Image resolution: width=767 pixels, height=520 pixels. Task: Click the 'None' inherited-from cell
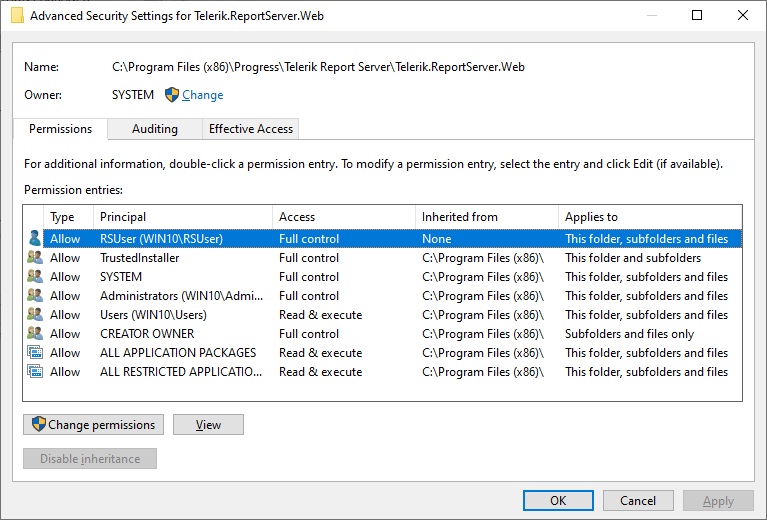436,238
